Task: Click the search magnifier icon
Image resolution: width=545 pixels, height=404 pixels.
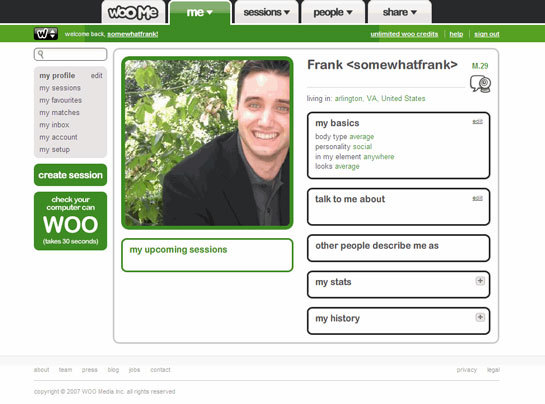Action: [41, 54]
